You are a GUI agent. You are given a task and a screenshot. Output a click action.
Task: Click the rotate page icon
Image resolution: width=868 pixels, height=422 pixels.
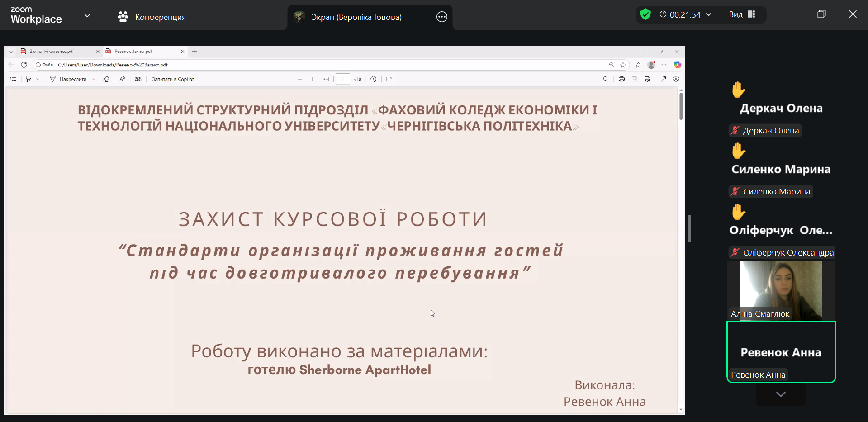[373, 79]
